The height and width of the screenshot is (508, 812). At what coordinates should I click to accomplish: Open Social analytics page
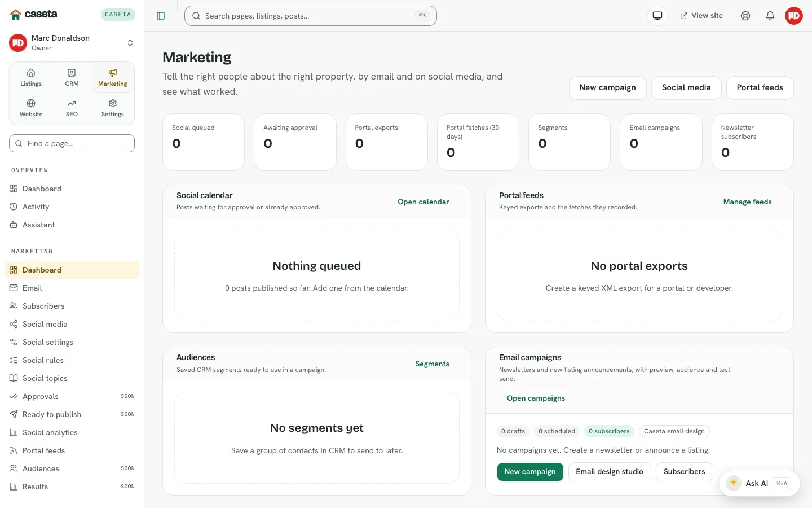pos(72,432)
